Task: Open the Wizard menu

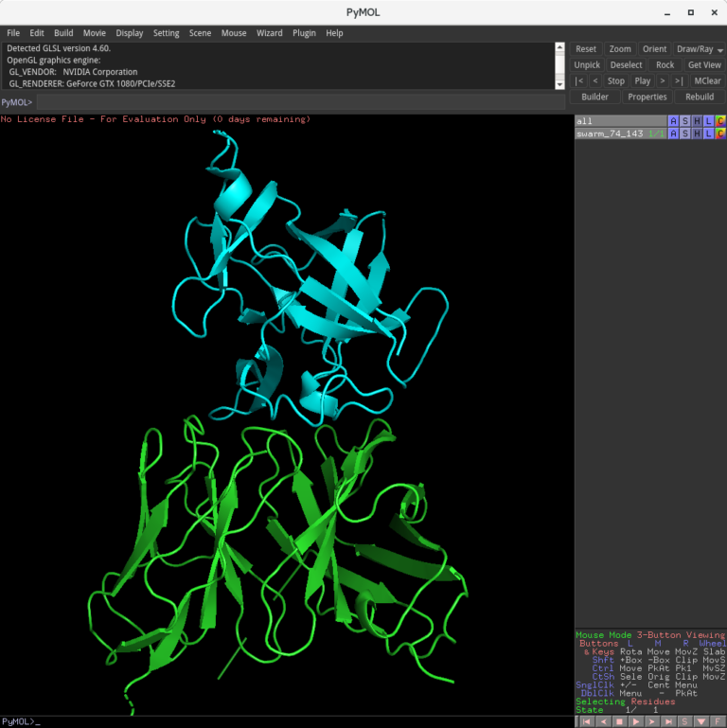Action: 269,33
